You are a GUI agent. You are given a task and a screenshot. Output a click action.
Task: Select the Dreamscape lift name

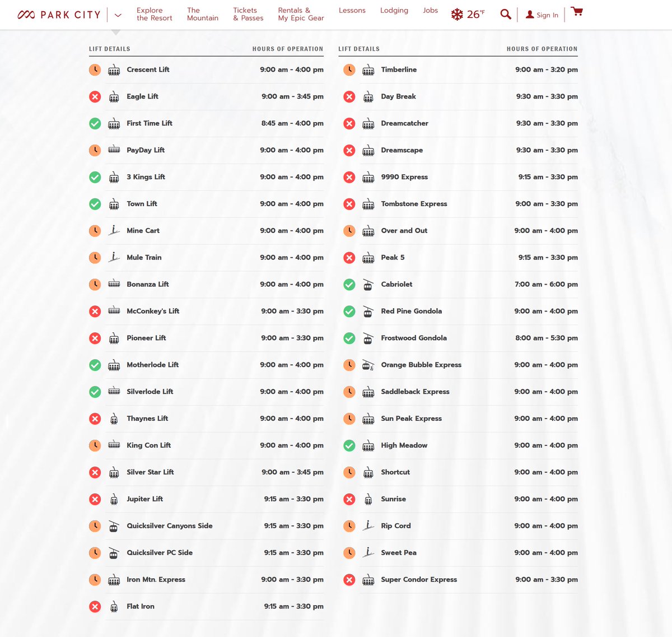coord(402,150)
